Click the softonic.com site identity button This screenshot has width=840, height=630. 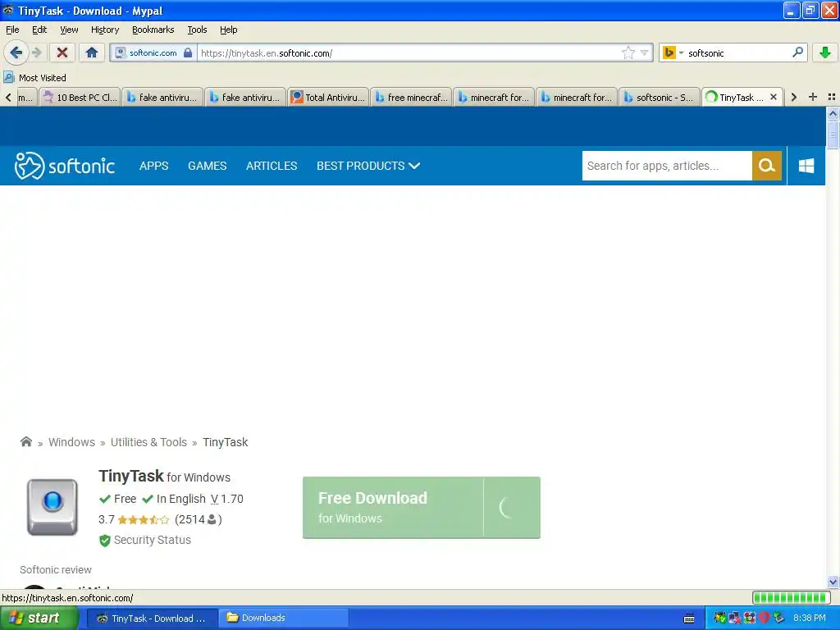[153, 52]
